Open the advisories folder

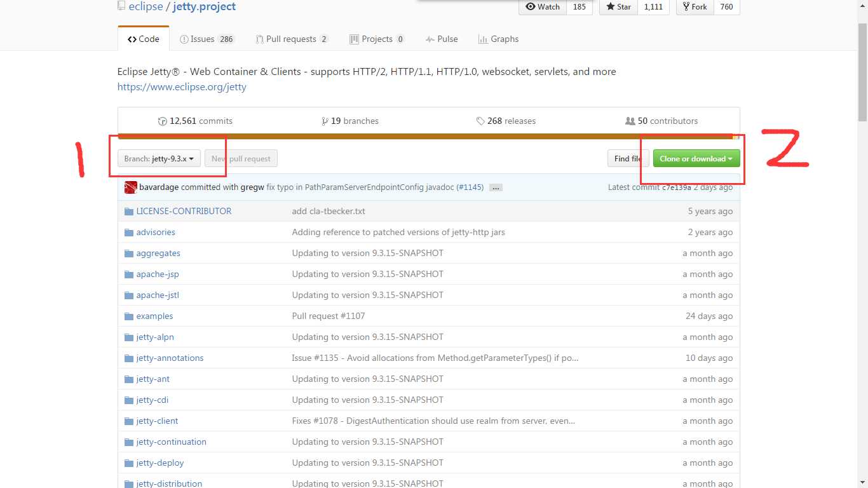[x=156, y=232]
